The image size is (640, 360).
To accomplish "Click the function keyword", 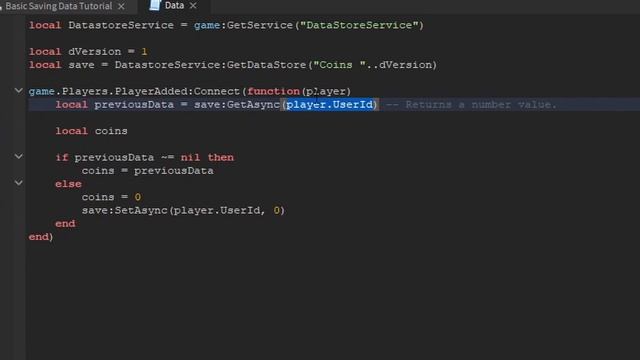I will tap(273, 91).
